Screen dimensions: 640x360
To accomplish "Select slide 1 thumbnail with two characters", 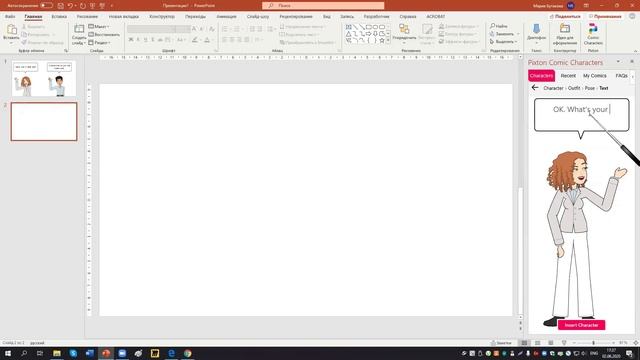I will tap(44, 79).
